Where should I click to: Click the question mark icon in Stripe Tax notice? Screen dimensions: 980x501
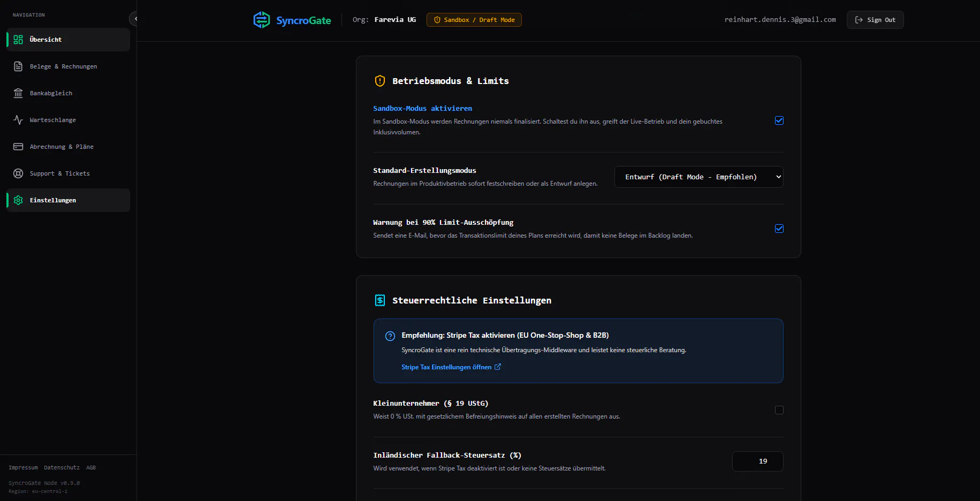(390, 336)
